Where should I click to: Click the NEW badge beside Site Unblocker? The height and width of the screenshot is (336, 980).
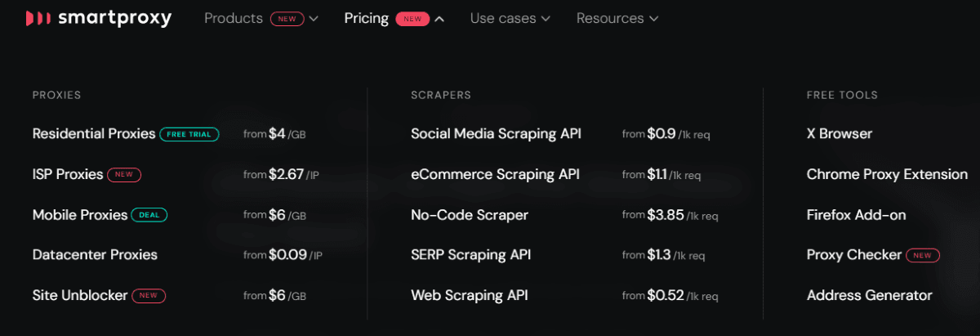point(149,295)
